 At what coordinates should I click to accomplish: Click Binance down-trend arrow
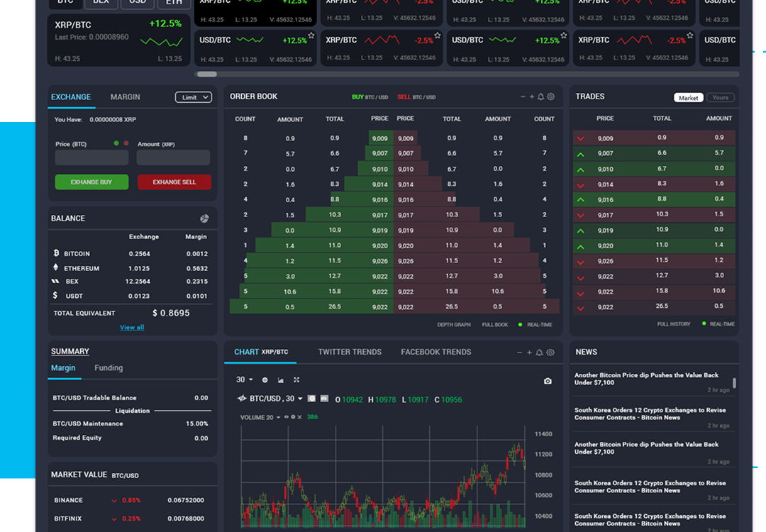click(113, 500)
